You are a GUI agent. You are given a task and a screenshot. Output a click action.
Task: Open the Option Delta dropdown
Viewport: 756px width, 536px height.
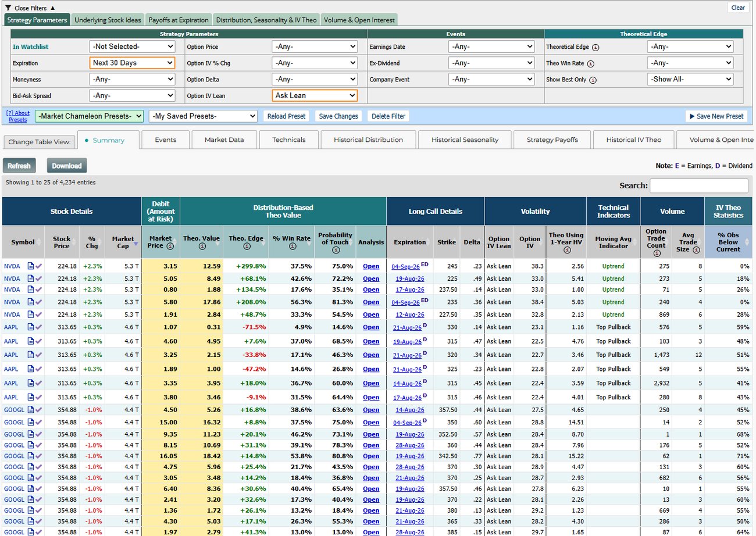(x=315, y=79)
